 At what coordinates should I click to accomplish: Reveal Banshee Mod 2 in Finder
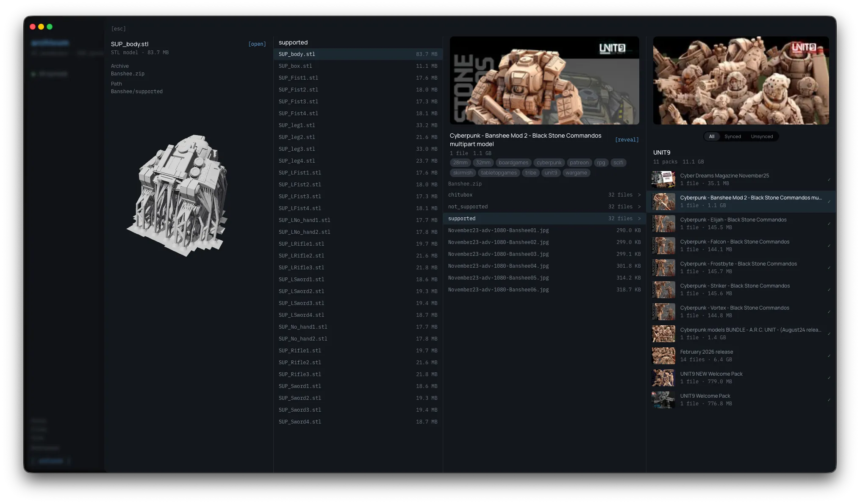coord(627,139)
